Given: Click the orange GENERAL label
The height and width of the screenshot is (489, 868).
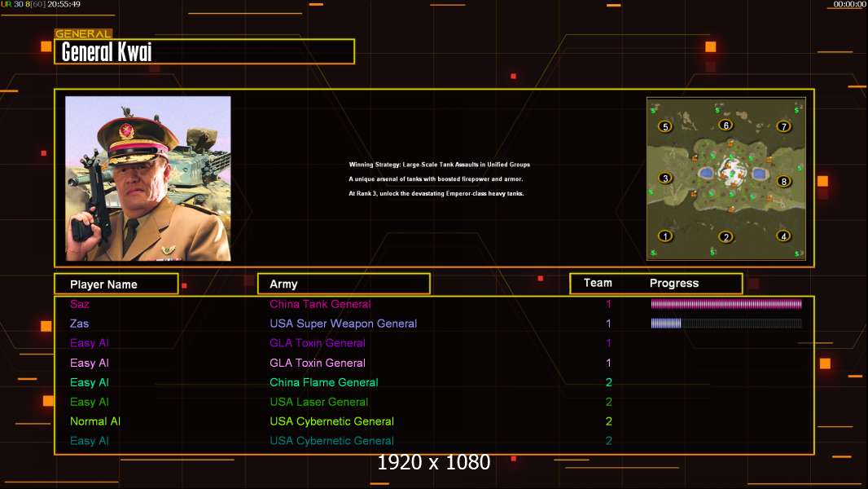Looking at the screenshot, I should pyautogui.click(x=83, y=33).
